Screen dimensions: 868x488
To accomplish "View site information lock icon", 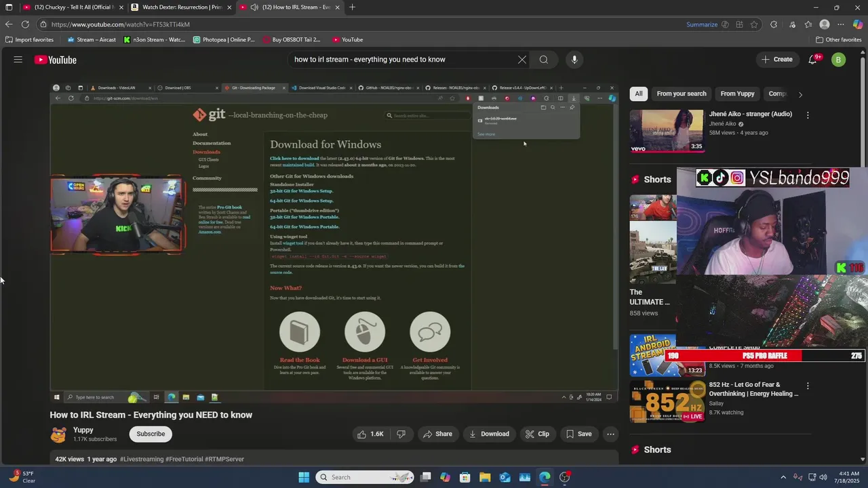I will tap(43, 24).
